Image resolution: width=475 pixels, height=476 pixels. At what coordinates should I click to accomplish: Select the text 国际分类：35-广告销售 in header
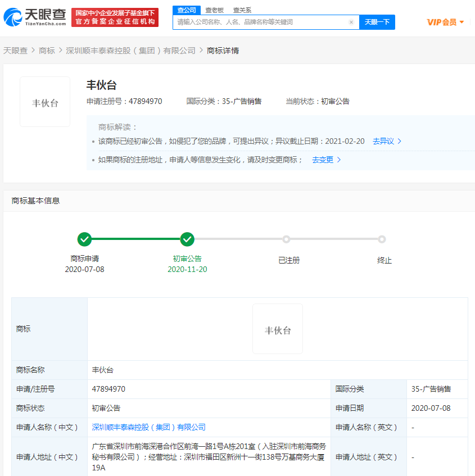pos(224,101)
